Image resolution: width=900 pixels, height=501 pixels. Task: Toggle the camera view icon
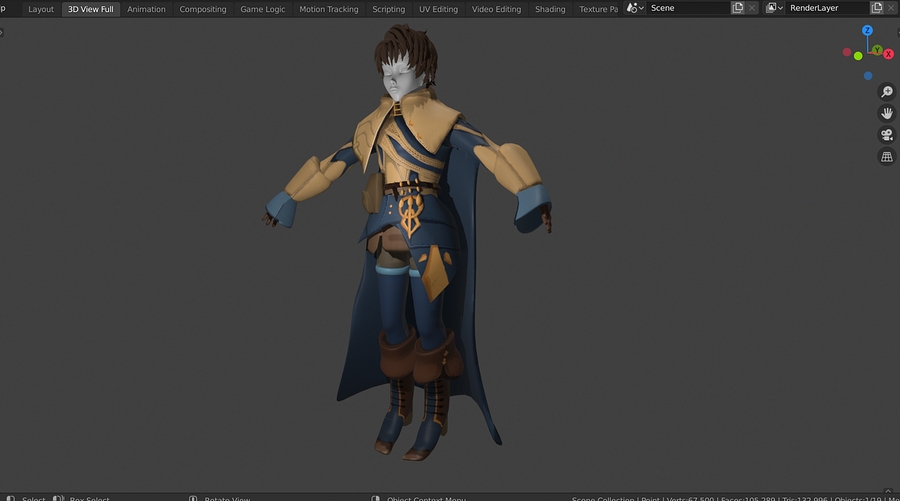tap(886, 135)
